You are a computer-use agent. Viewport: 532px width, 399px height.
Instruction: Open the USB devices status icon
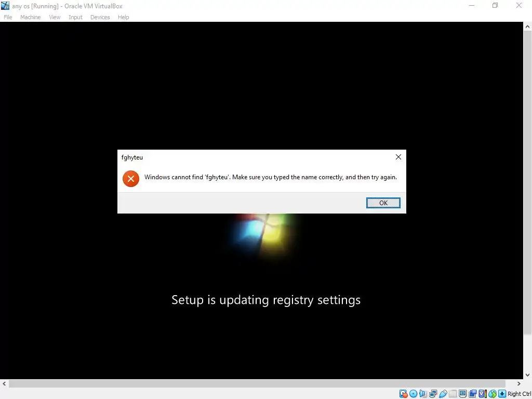pos(443,394)
